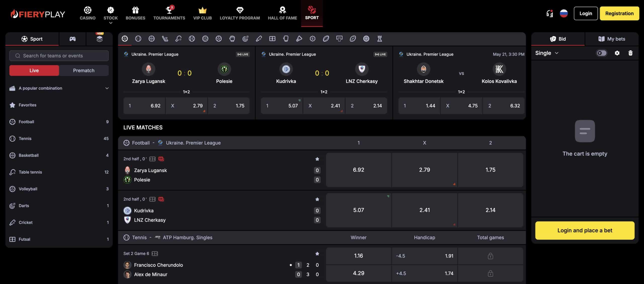The width and height of the screenshot is (644, 284).
Task: Pick handicap +4.5 at odds 1.74
Action: (424, 273)
